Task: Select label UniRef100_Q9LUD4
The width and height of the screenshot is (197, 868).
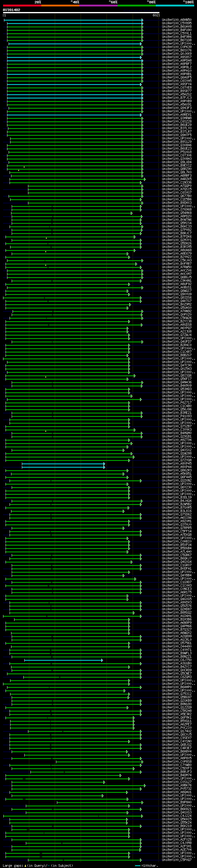Action: click(177, 162)
